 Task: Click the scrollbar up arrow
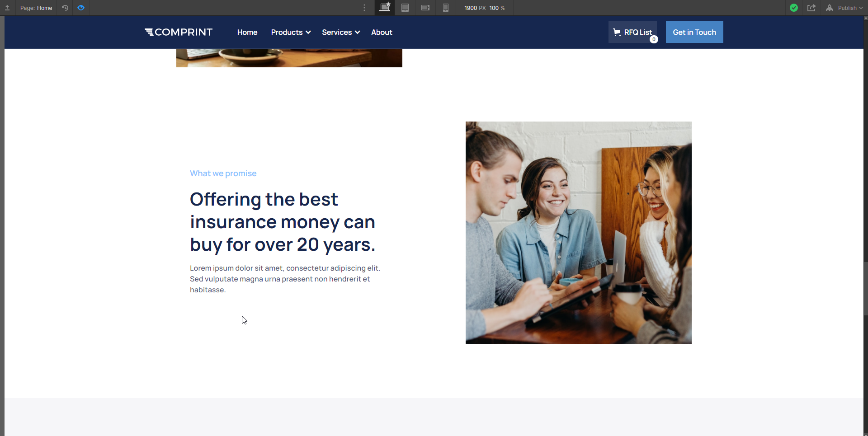point(866,19)
